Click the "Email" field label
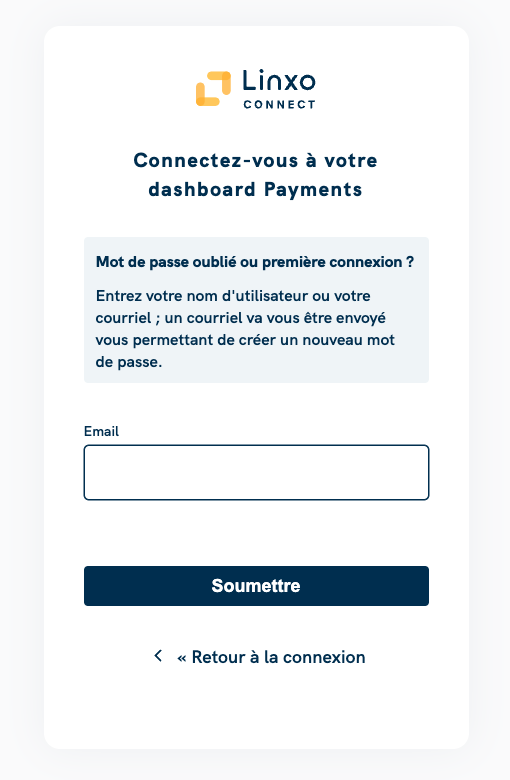510x780 pixels. tap(102, 431)
